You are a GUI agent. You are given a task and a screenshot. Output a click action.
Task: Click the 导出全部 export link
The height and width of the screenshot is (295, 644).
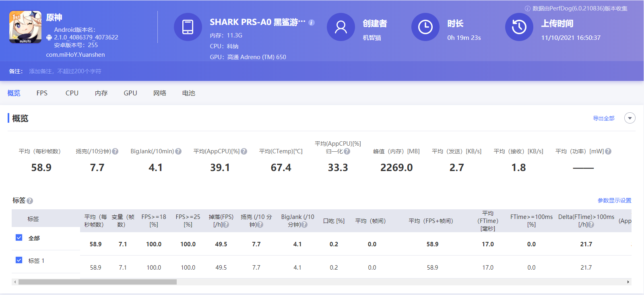coord(603,118)
